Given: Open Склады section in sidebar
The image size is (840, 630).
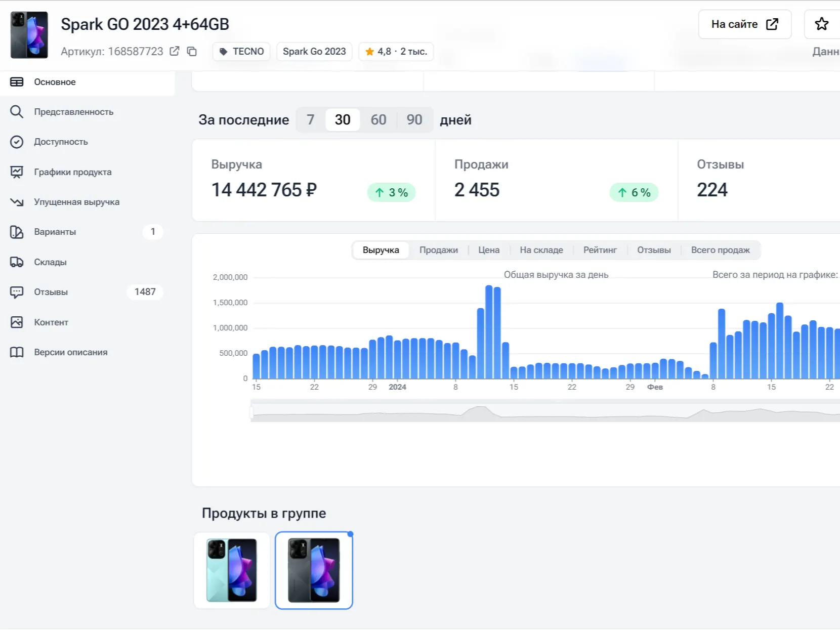Looking at the screenshot, I should pos(88,262).
